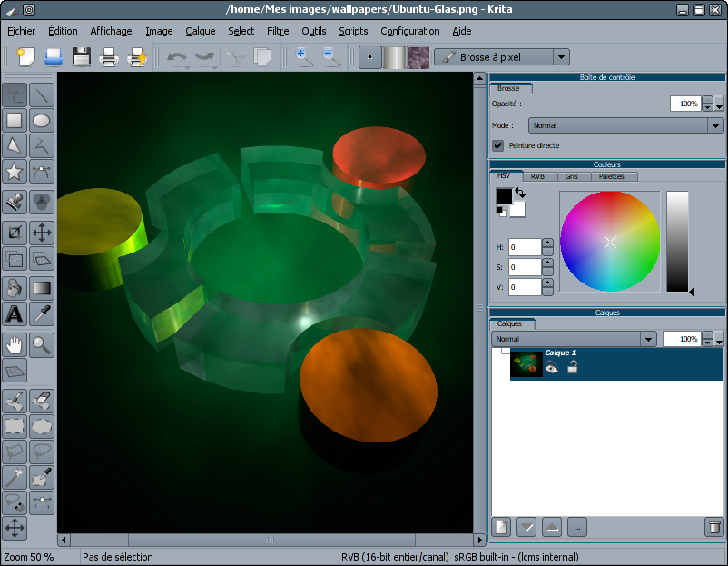This screenshot has height=566, width=728.
Task: Pick a hue on the color wheel
Action: [610, 242]
